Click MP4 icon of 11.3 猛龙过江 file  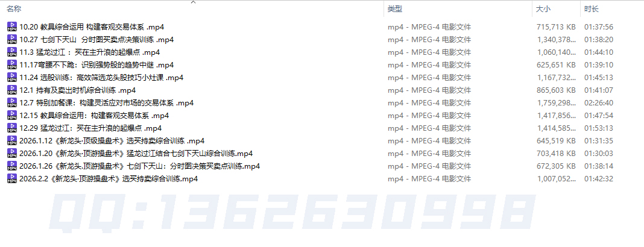pyautogui.click(x=12, y=52)
